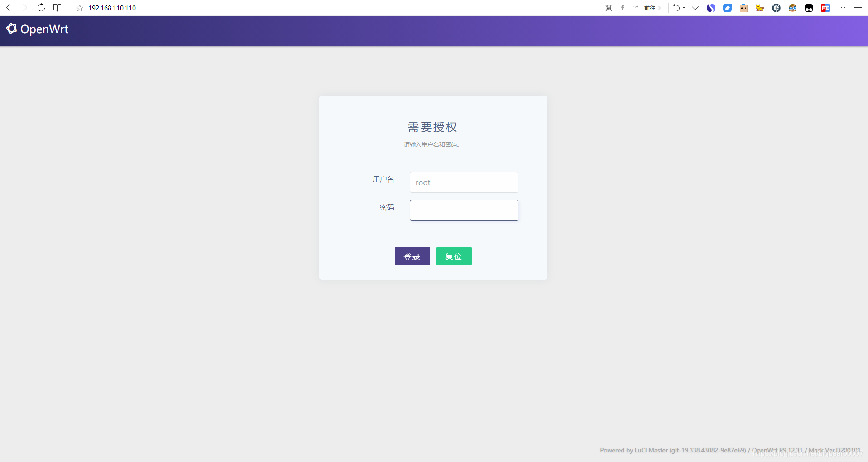Bookmark the page with the star icon
The width and height of the screenshot is (868, 462).
click(80, 8)
